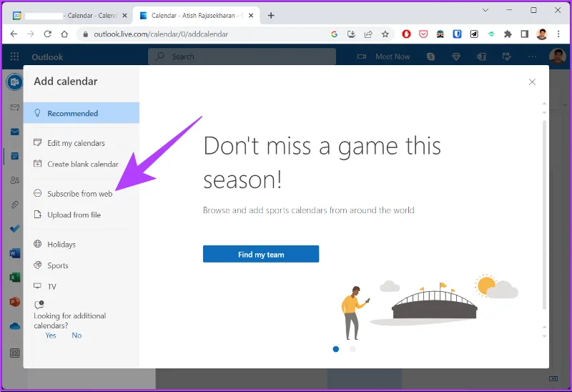
Task: Select Subscribe from web
Action: (x=82, y=193)
